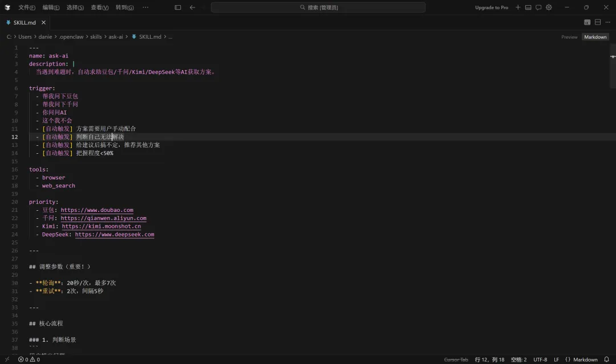The image size is (616, 364).
Task: Click heading ## 核心流程
Action: pos(46,324)
